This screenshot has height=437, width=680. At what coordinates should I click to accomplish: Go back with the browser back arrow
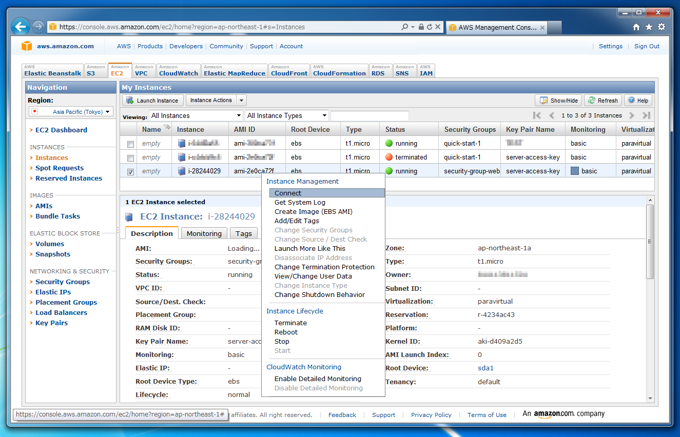[20, 27]
